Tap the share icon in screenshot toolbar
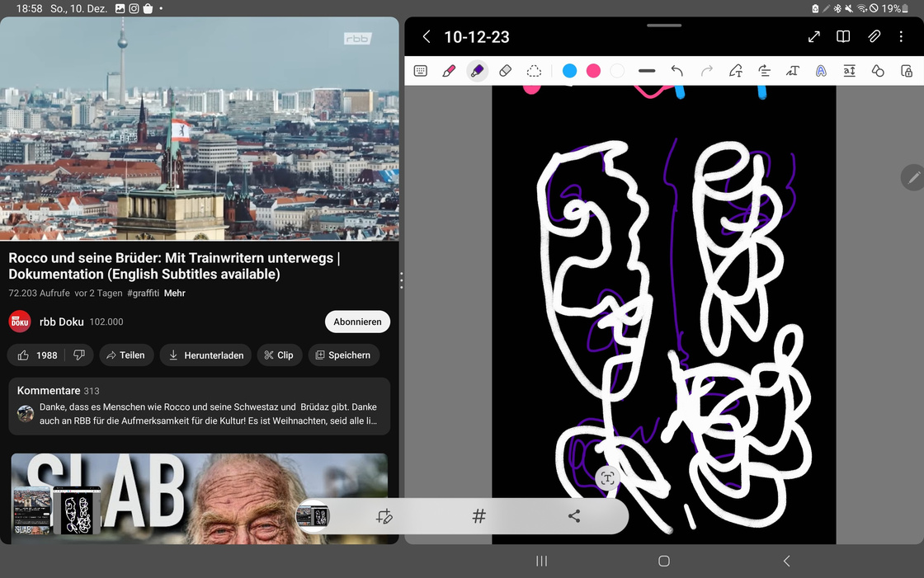 [574, 516]
